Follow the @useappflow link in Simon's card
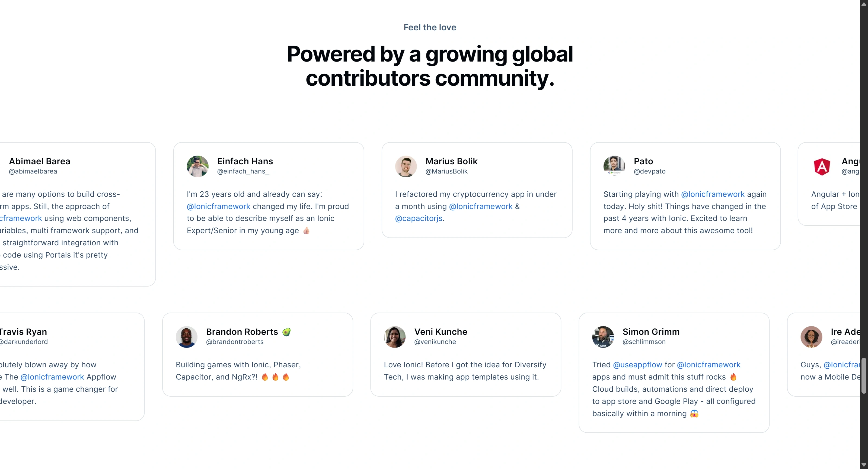The height and width of the screenshot is (469, 868). [637, 365]
